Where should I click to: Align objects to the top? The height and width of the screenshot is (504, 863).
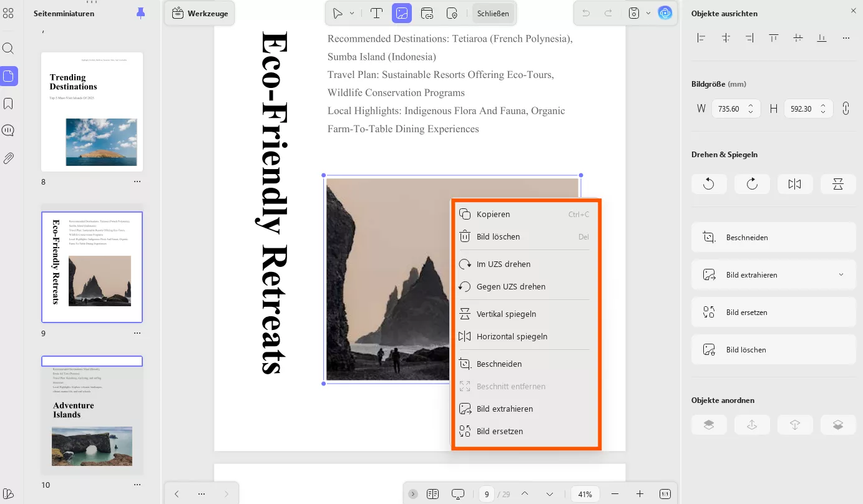click(x=774, y=38)
